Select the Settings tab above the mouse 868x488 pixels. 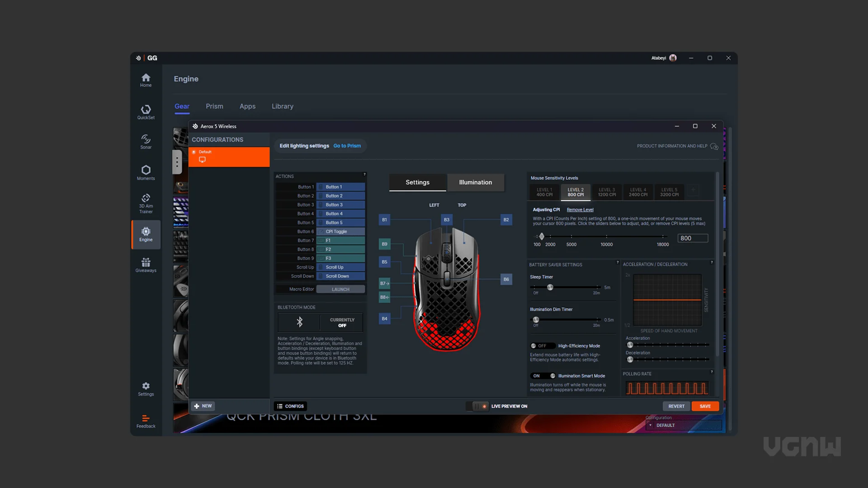click(417, 182)
